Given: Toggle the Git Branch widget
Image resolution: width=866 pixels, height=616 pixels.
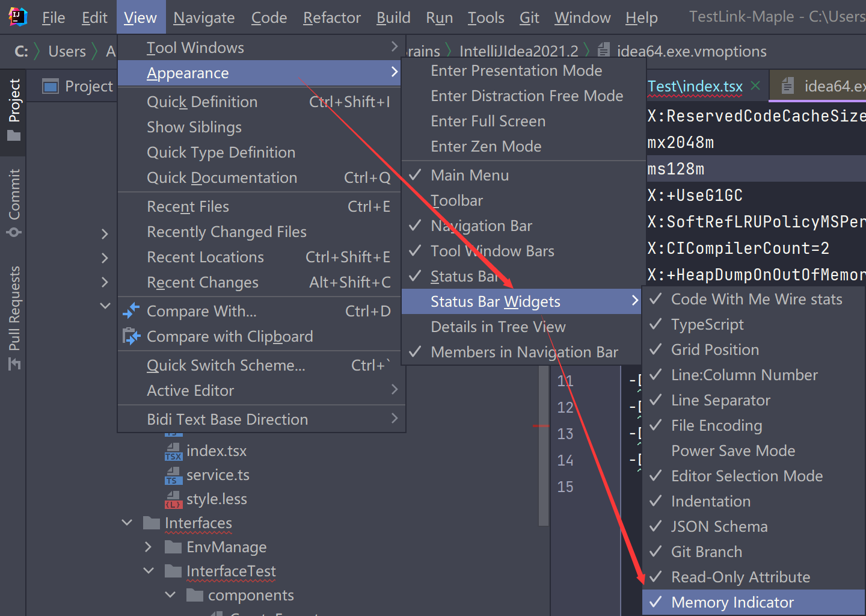Looking at the screenshot, I should pos(754,552).
